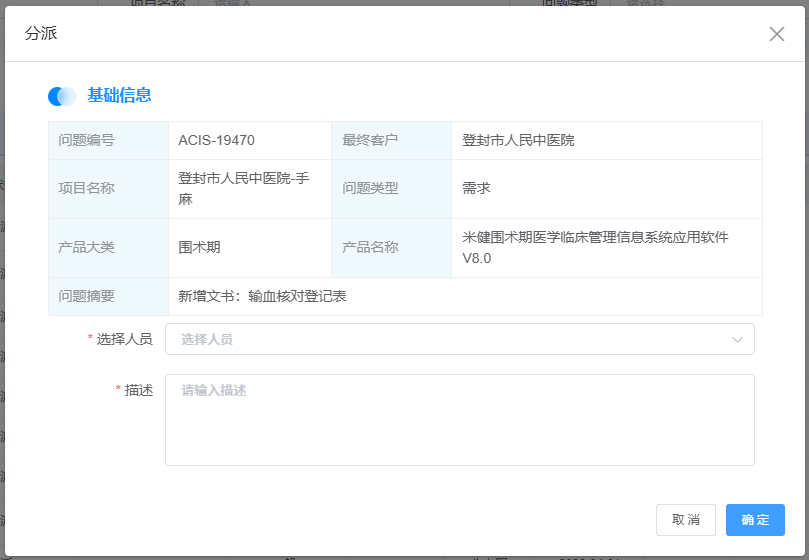Click the 基础信息 section heading
The width and height of the screenshot is (809, 560).
coord(119,96)
